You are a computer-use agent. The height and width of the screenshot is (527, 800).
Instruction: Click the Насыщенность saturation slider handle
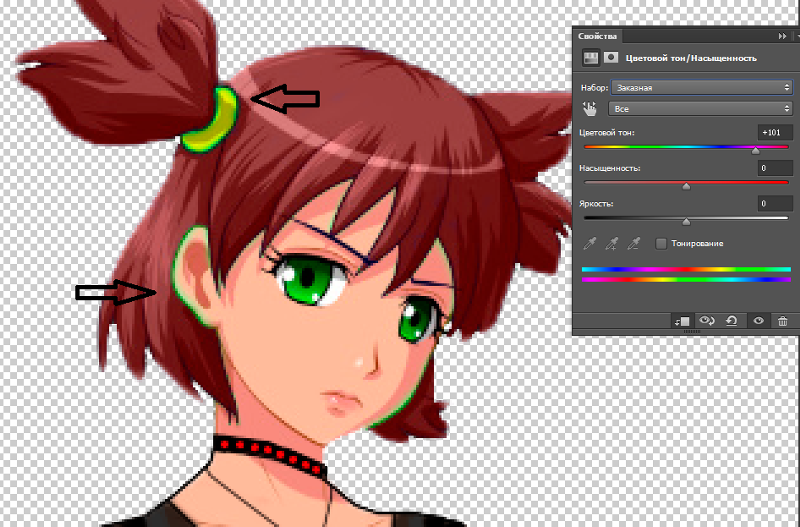686,186
